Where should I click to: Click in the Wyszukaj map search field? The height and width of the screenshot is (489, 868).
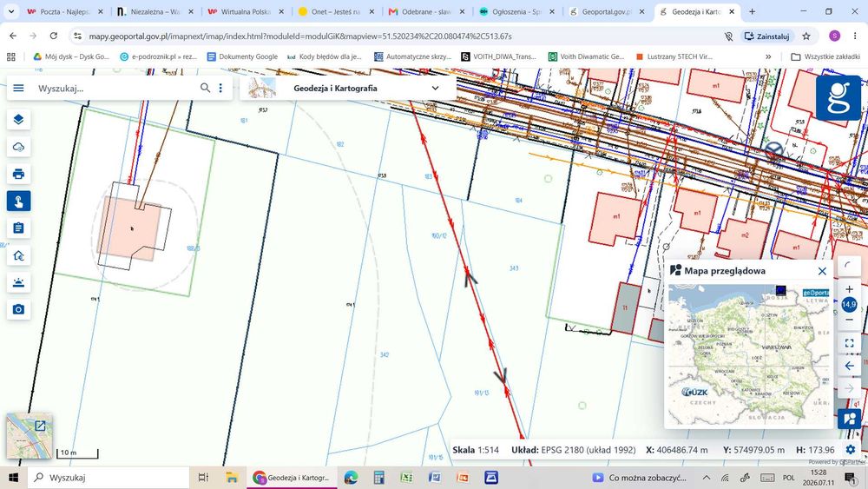116,88
